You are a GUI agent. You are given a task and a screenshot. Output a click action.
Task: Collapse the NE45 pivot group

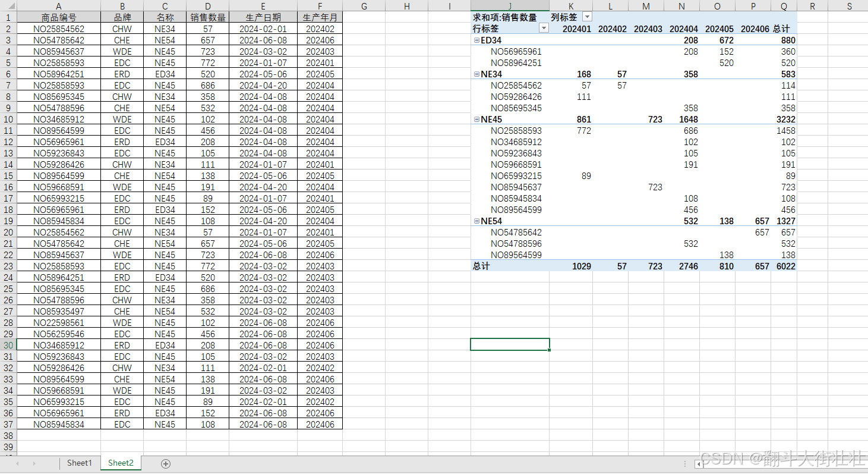pos(476,120)
